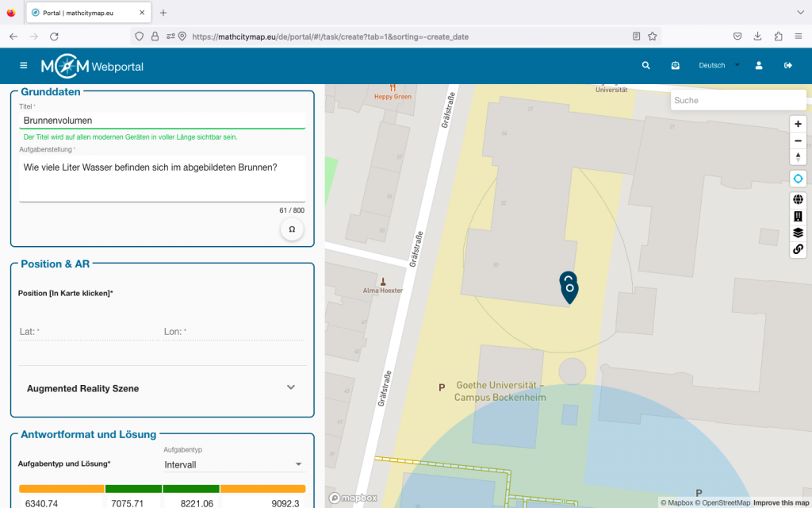Zoom out on the map
This screenshot has width=812, height=508.
[x=798, y=140]
